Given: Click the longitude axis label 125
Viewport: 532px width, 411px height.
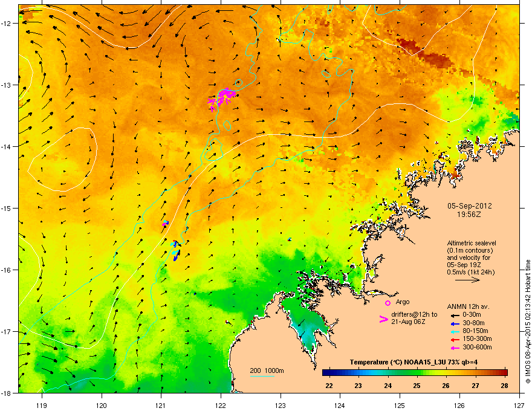Looking at the screenshot, I should [400, 405].
